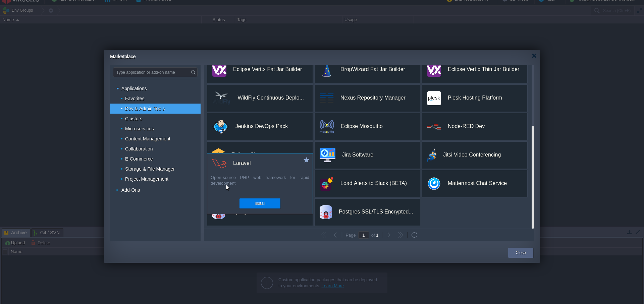Image resolution: width=644 pixels, height=304 pixels.
Task: Click the Jenkins DevOps Pack icon
Action: (220, 126)
